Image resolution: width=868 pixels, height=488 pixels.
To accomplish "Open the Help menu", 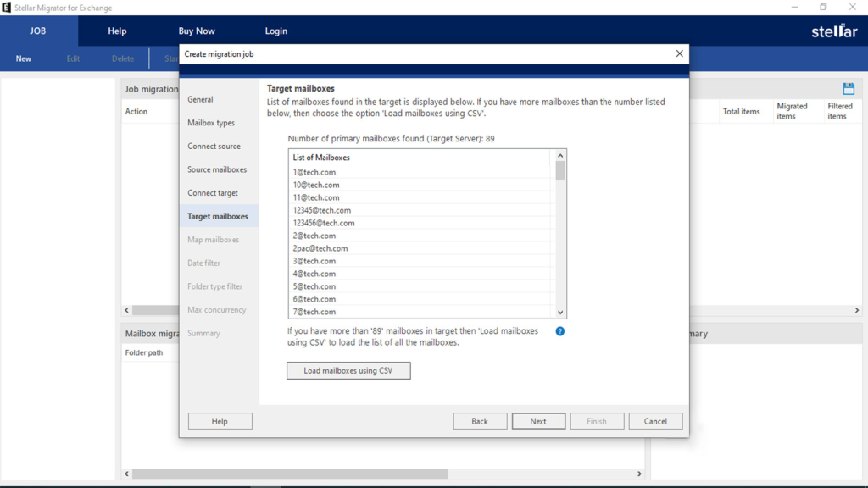I will coord(117,31).
